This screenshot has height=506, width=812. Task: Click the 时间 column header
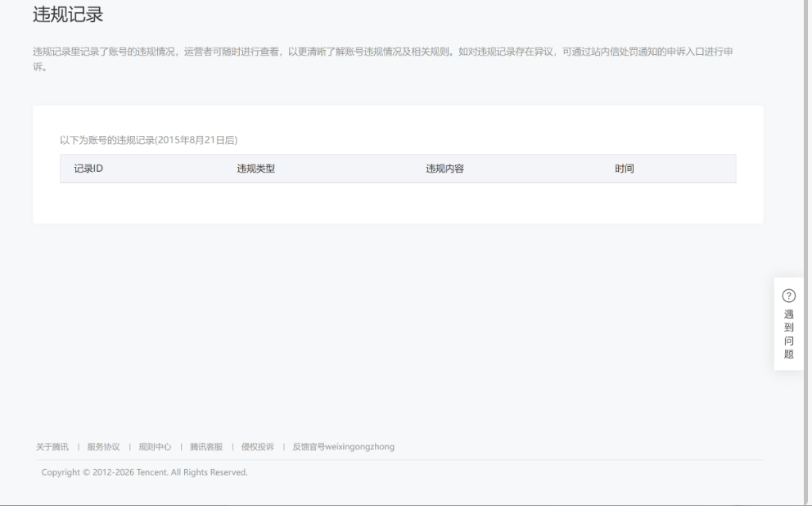[624, 169]
